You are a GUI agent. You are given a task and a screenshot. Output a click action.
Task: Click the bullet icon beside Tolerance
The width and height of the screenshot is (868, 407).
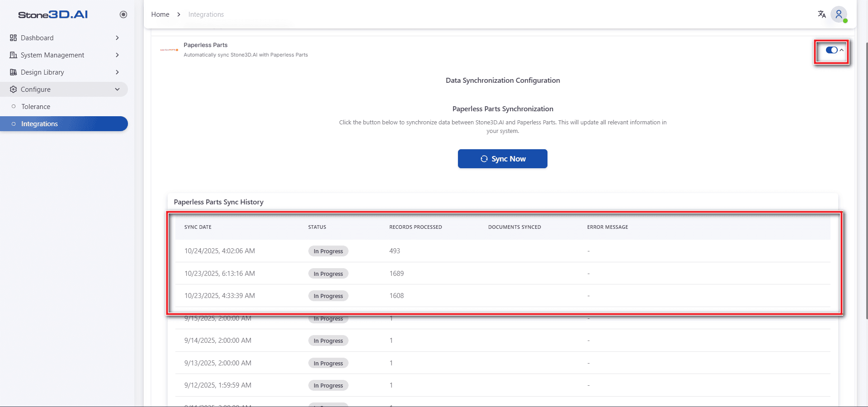tap(14, 107)
